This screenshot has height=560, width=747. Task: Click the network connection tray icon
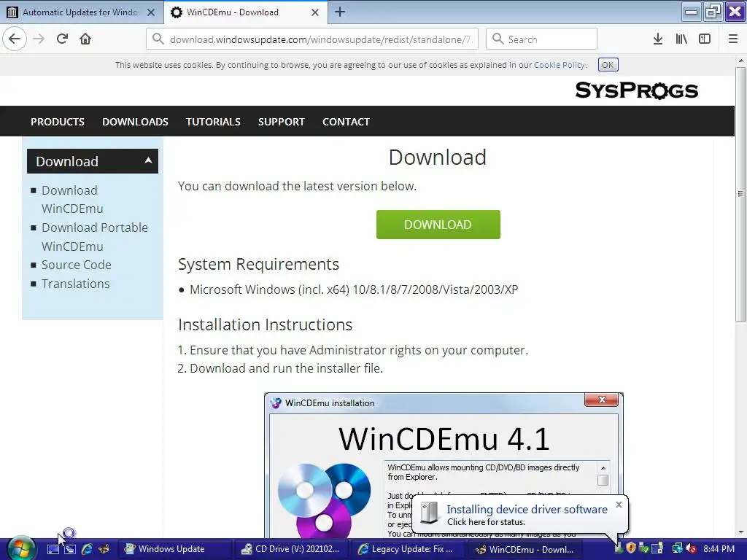pos(677,548)
